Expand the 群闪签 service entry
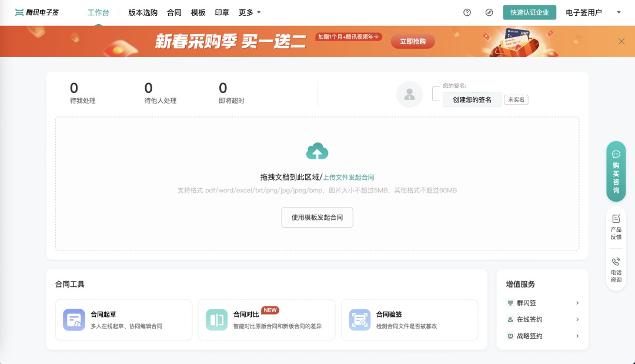The width and height of the screenshot is (635, 364). [542, 303]
